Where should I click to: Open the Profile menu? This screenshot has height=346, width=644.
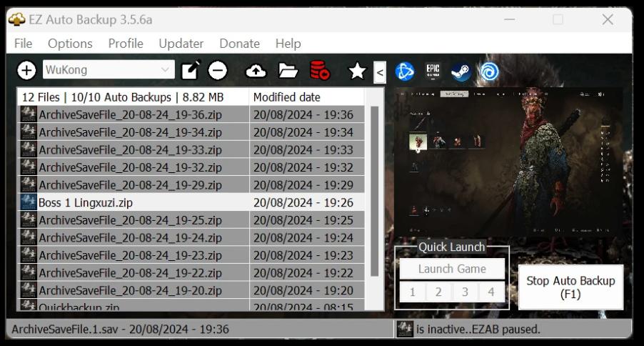point(126,43)
